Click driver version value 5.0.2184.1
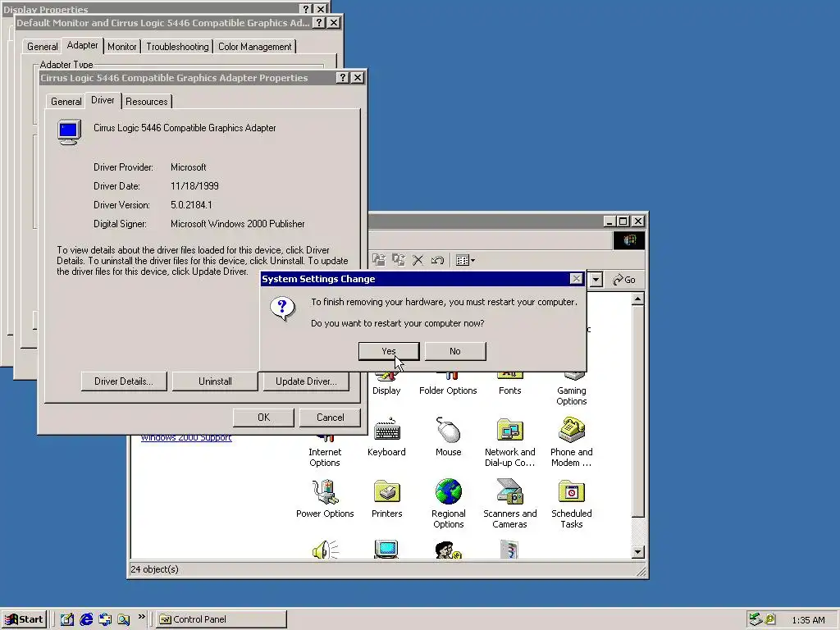This screenshot has height=630, width=840. pyautogui.click(x=191, y=205)
